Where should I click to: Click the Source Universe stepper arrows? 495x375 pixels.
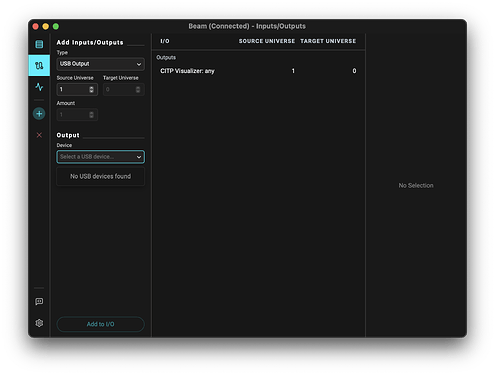(x=91, y=89)
